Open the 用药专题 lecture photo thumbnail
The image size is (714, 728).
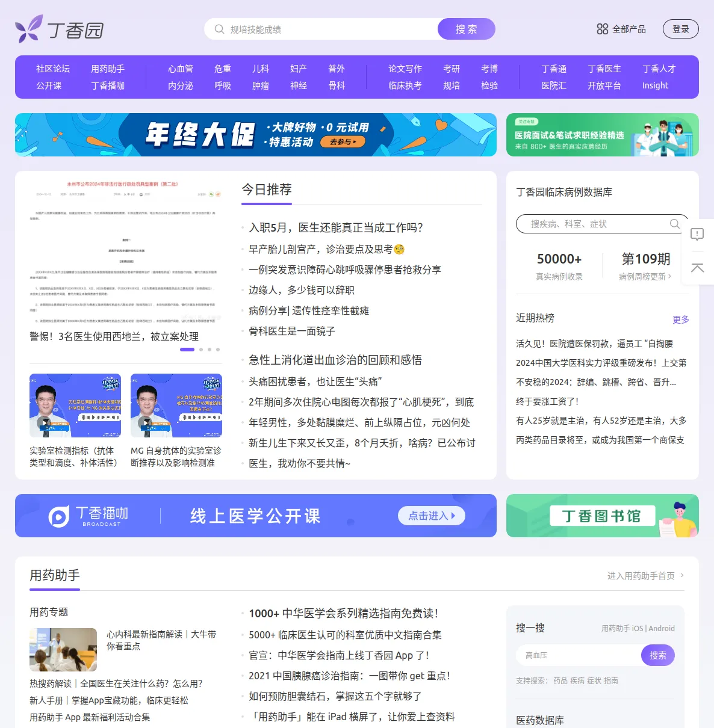click(63, 650)
